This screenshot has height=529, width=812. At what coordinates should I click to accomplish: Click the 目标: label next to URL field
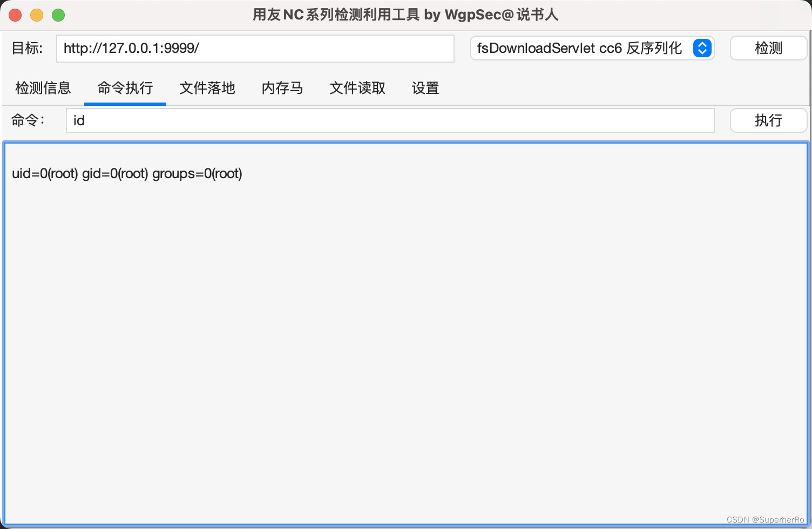coord(27,48)
